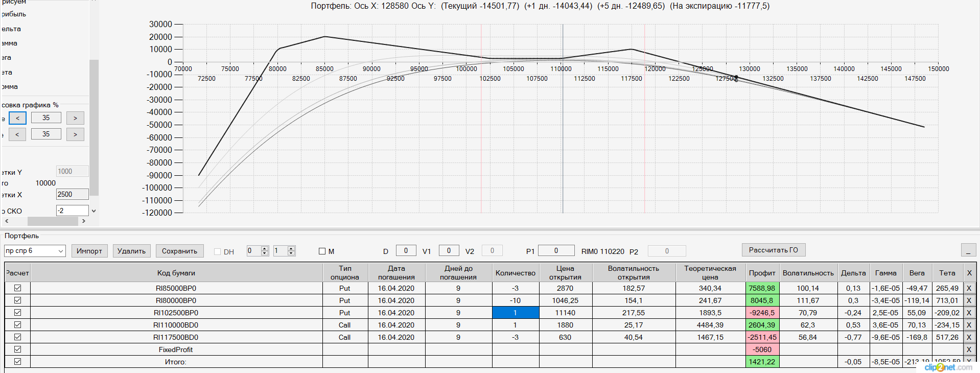The image size is (980, 373).
Task: Click the theoretical price cell 4484,39
Action: (x=710, y=325)
